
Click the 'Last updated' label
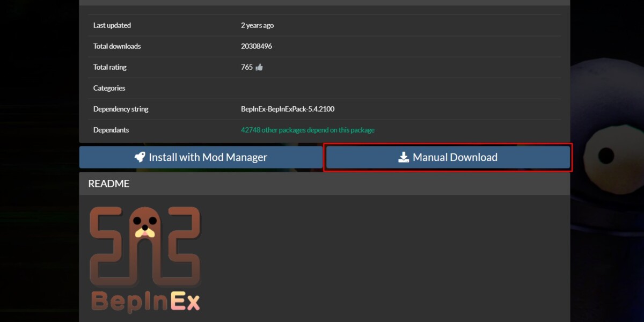pyautogui.click(x=112, y=25)
